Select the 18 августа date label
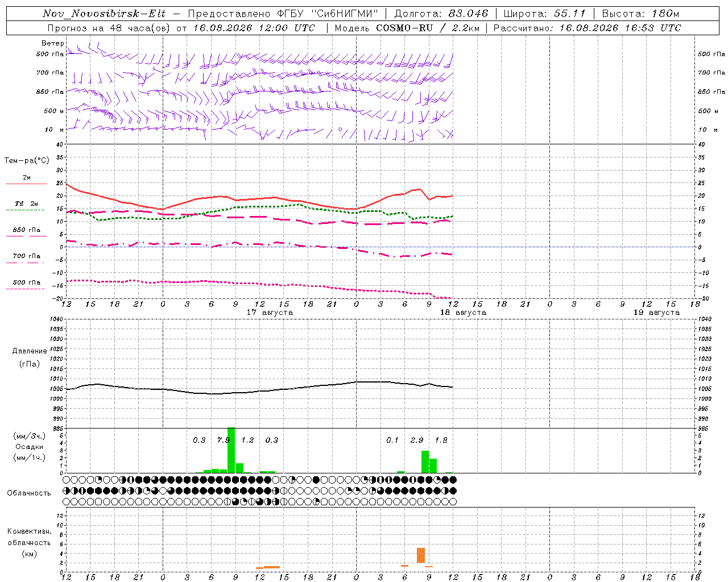This screenshot has height=582, width=728. pos(463,313)
